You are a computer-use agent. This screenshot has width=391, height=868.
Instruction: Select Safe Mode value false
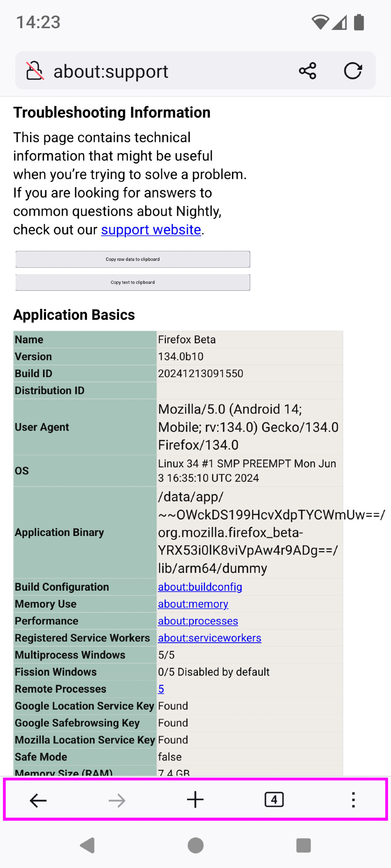pyautogui.click(x=170, y=757)
